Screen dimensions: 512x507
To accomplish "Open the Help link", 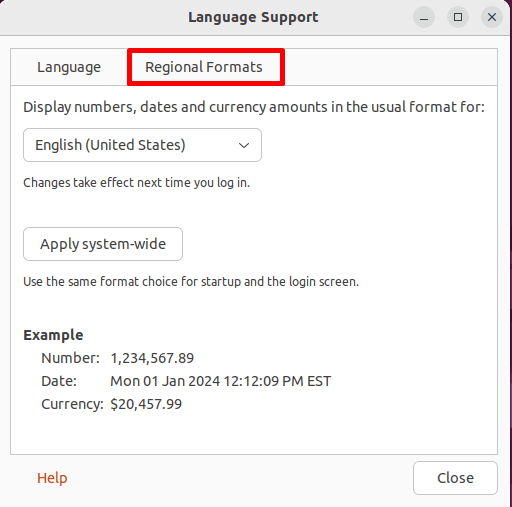I will pos(52,478).
